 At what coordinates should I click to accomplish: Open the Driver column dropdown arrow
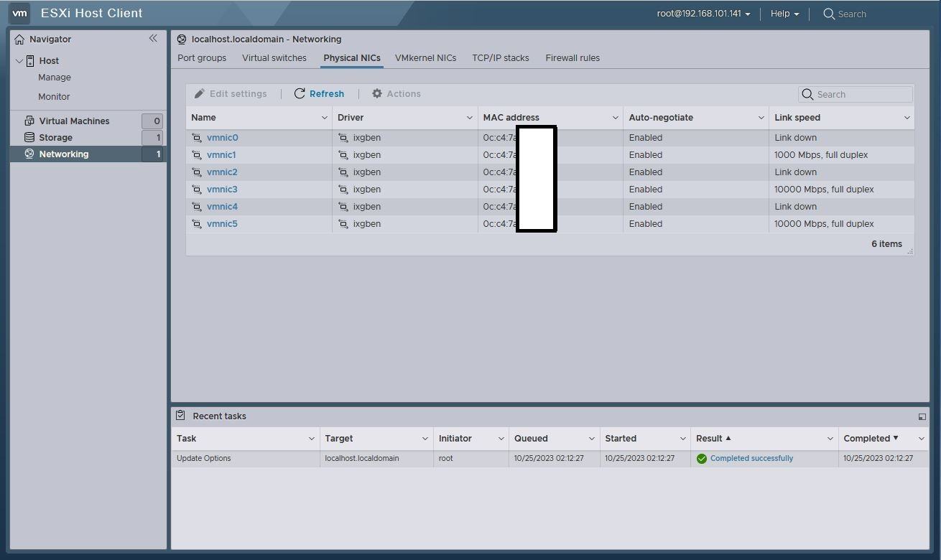(x=469, y=118)
